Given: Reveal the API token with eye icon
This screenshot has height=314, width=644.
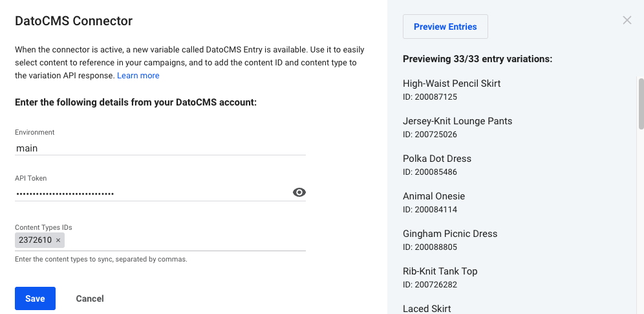Looking at the screenshot, I should [x=299, y=192].
